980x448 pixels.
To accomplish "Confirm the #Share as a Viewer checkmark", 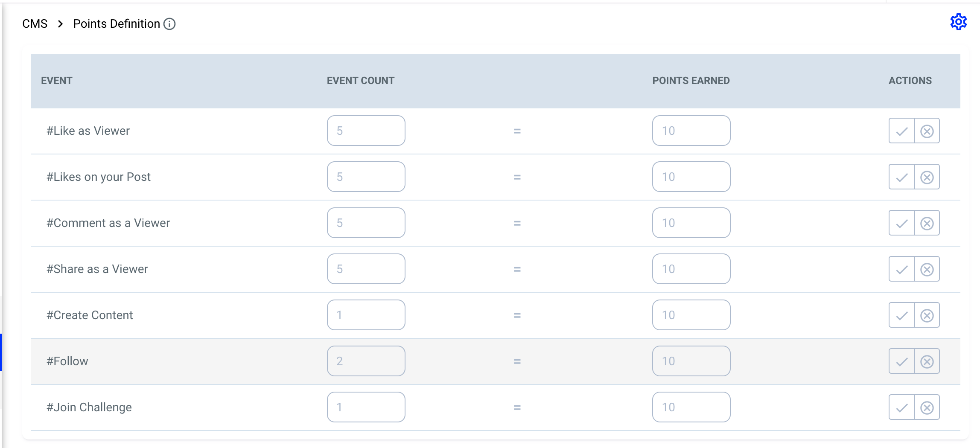I will (901, 269).
